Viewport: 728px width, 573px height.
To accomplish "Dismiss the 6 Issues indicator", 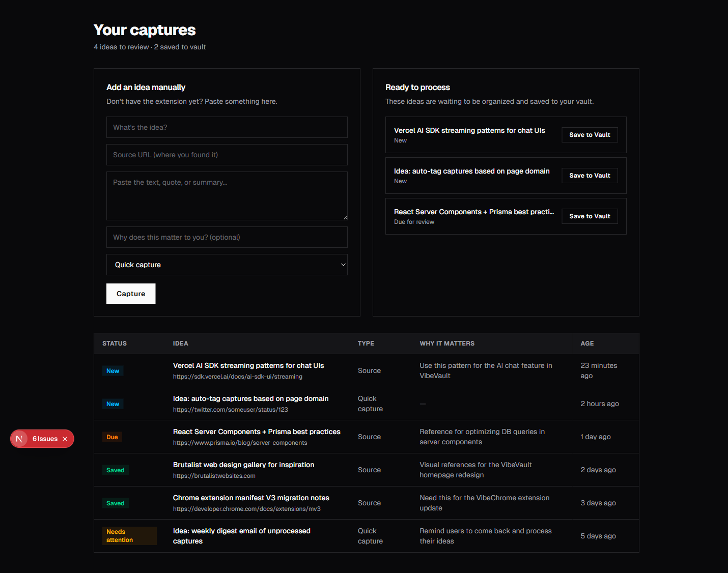I will 65,439.
